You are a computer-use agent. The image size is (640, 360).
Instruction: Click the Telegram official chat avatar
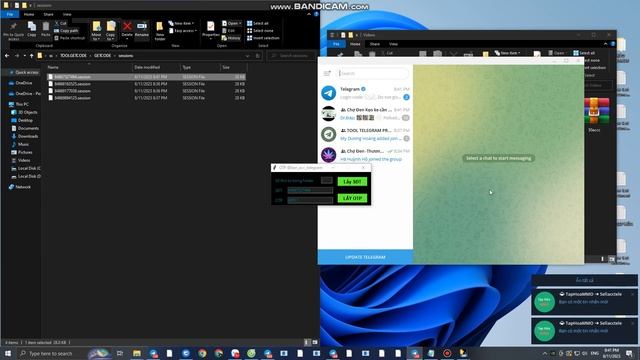(329, 93)
